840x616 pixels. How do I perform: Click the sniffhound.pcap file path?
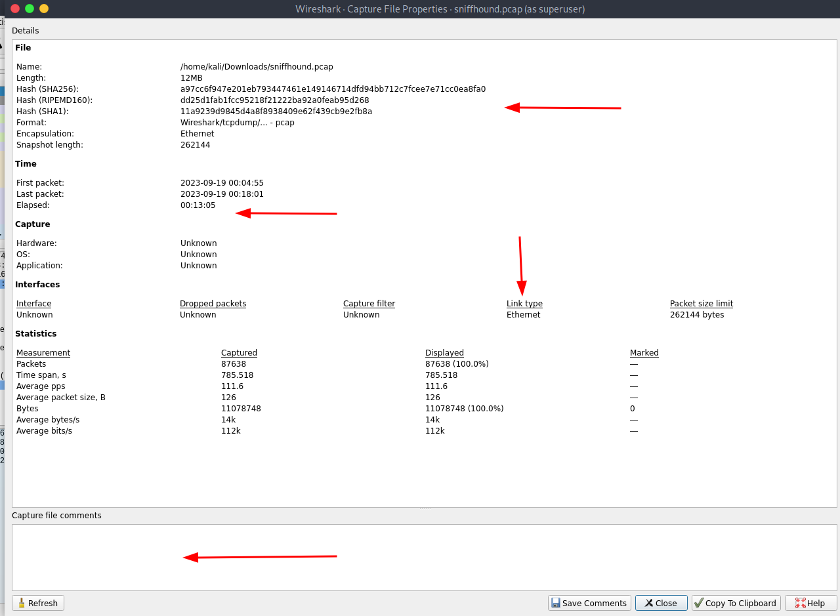pos(257,67)
